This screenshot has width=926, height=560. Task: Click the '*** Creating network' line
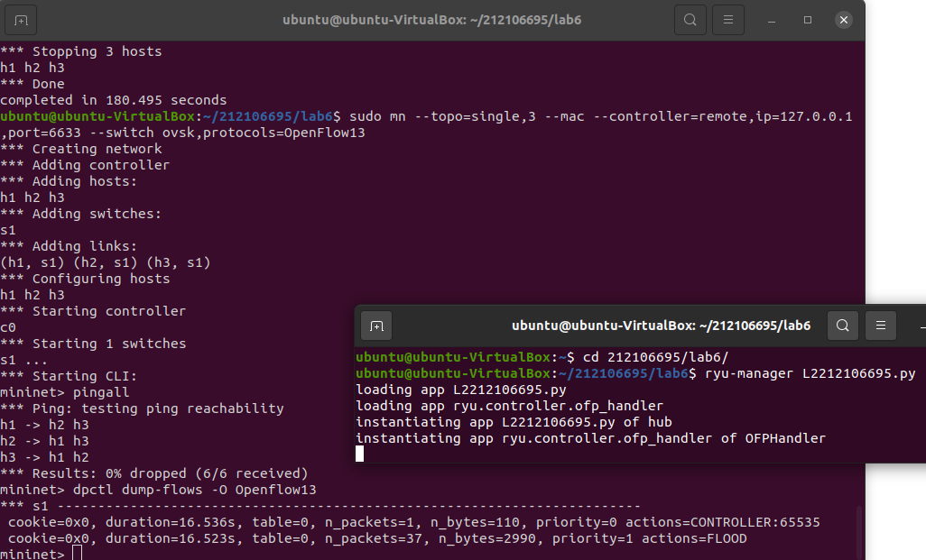[81, 149]
